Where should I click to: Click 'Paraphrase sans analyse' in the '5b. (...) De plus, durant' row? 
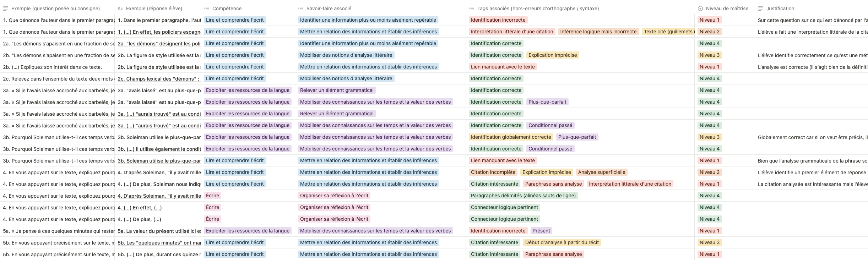pyautogui.click(x=553, y=254)
